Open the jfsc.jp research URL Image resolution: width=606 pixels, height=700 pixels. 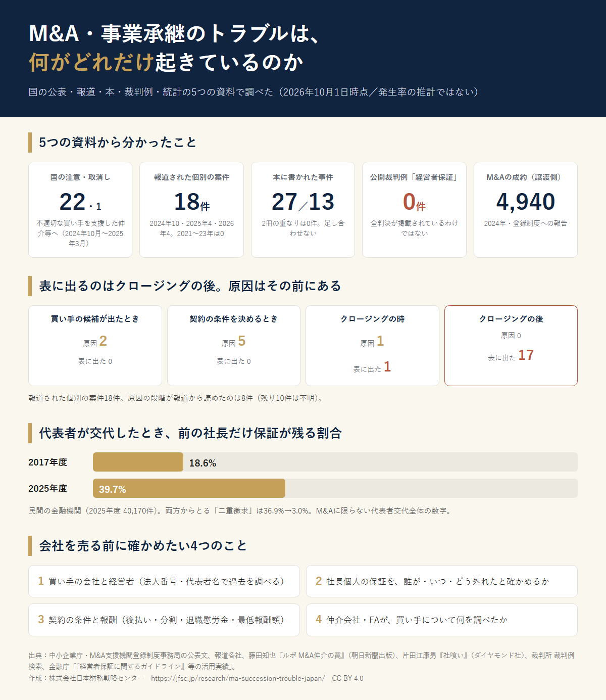(x=238, y=678)
